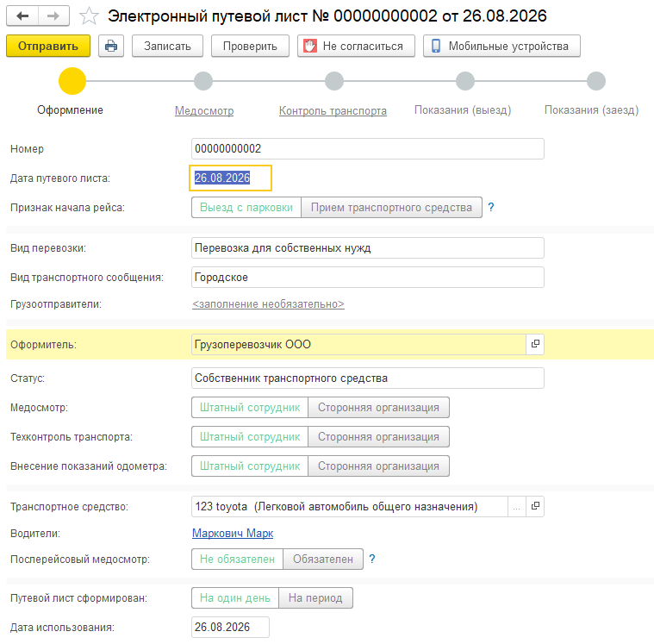Click the Показания (выезд) label
This screenshot has height=644, width=654.
pos(463,110)
